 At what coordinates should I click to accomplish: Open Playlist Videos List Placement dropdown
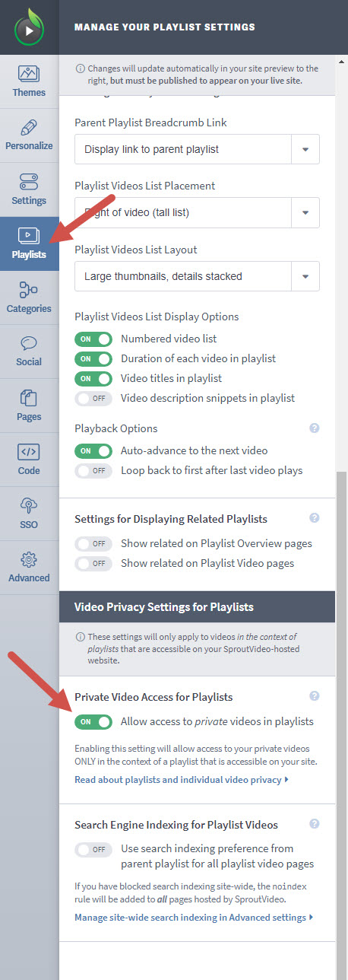coord(197,212)
